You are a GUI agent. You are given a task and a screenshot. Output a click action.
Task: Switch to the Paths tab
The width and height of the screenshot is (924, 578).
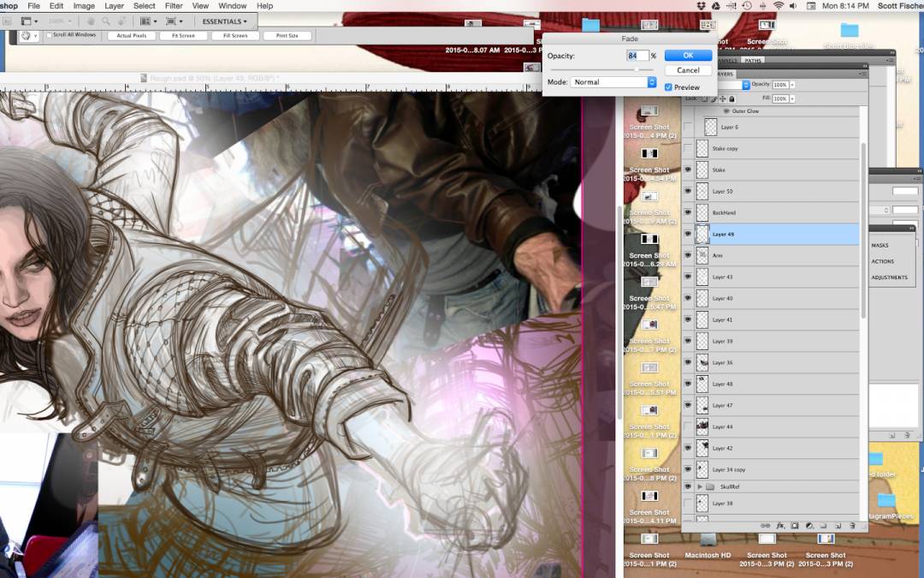click(753, 60)
